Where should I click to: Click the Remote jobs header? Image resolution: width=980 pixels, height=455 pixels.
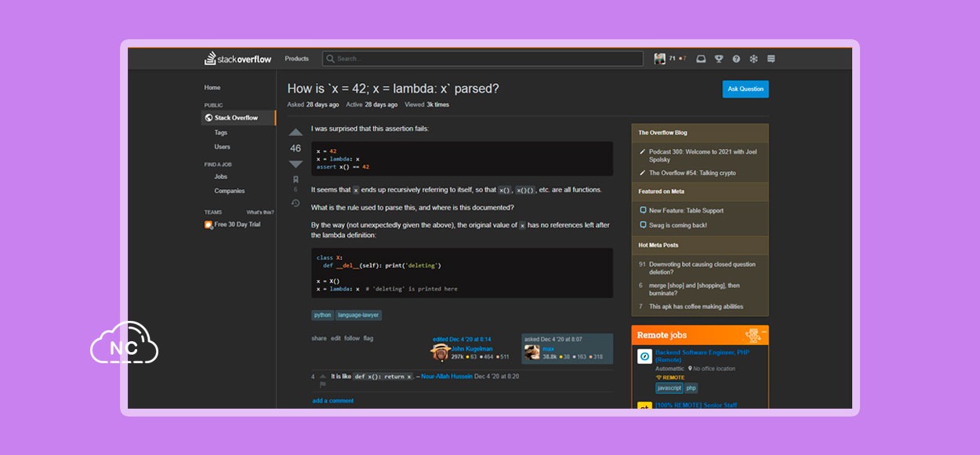[700, 335]
